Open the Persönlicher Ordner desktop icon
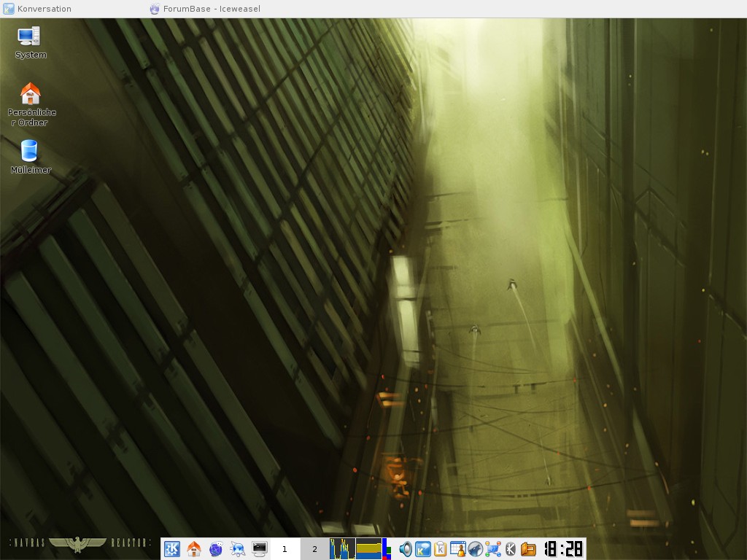The height and width of the screenshot is (560, 747). 31,104
